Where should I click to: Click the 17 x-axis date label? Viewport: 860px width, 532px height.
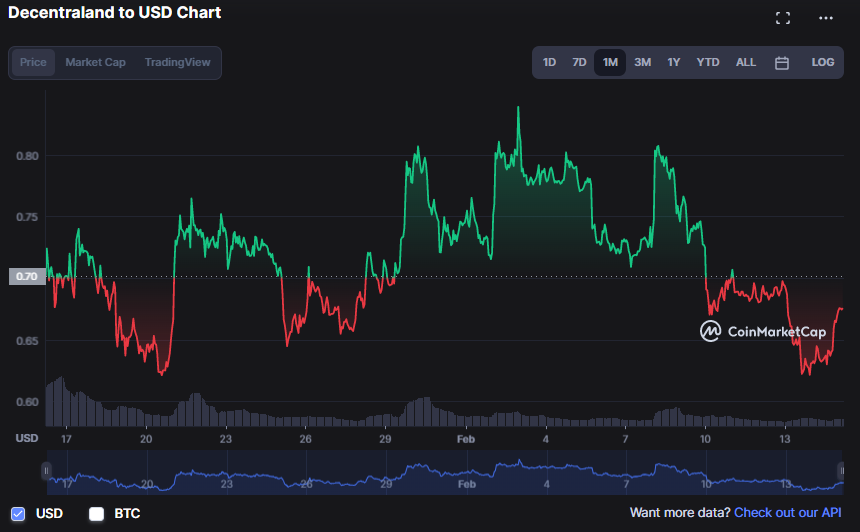coord(66,439)
